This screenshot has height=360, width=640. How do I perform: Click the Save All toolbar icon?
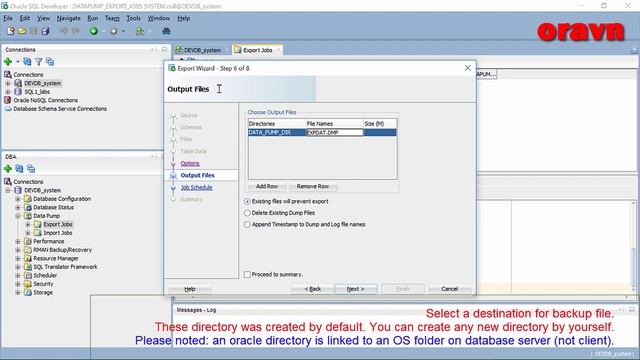tap(45, 31)
